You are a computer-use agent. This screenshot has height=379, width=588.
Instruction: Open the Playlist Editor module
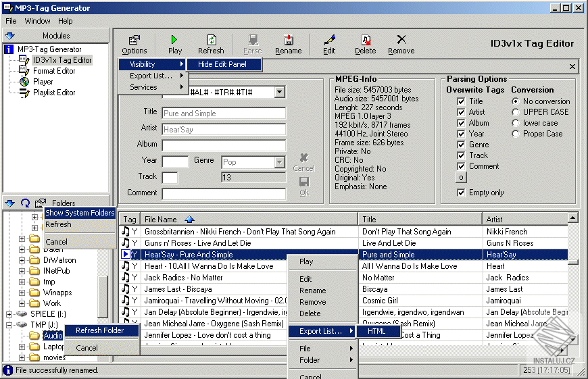(54, 93)
